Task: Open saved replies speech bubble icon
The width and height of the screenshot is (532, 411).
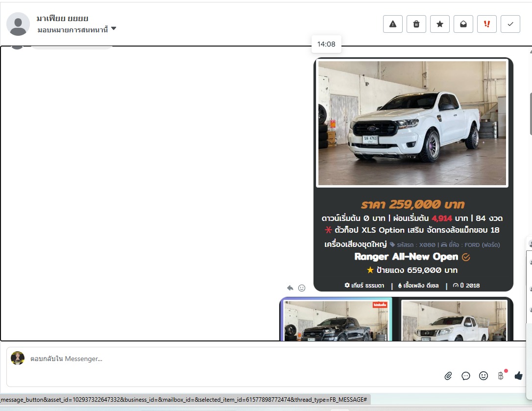Action: point(466,376)
